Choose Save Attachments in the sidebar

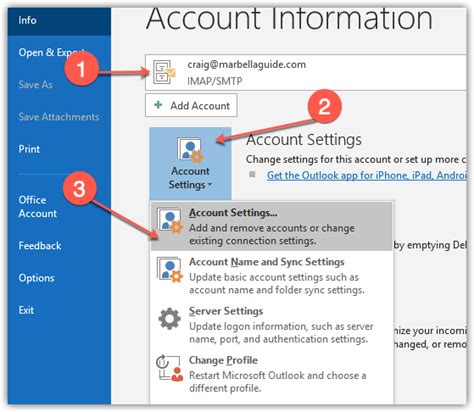(x=59, y=117)
